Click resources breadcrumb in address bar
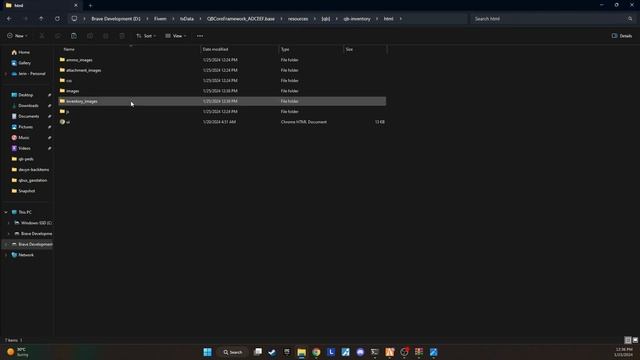 [298, 19]
